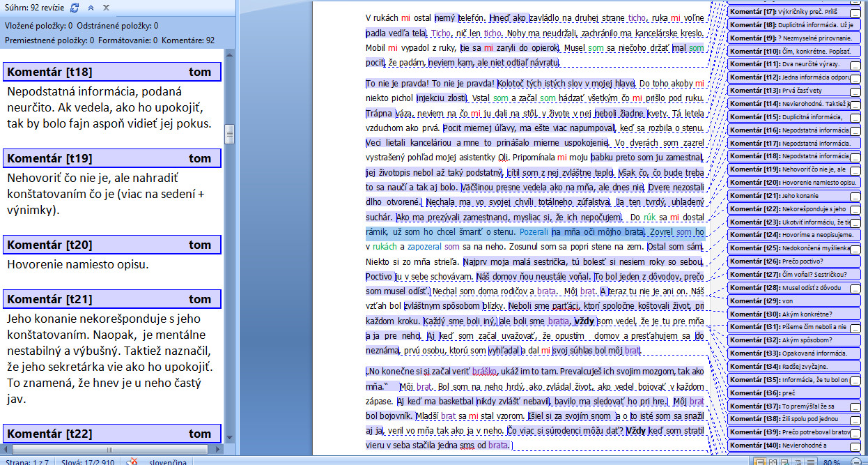Switch to Draft view

(809, 462)
